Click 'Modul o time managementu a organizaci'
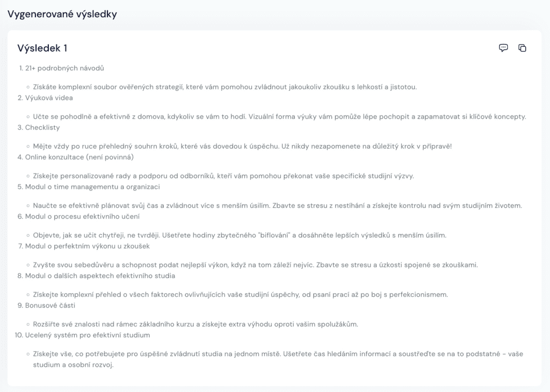 point(92,187)
